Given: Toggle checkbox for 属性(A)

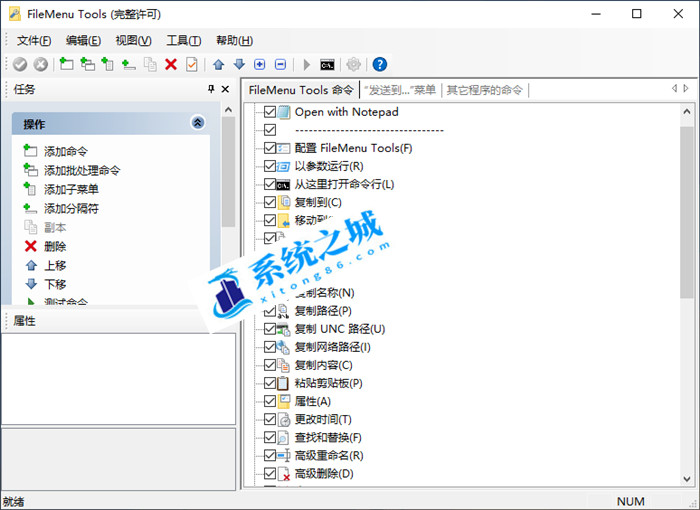Looking at the screenshot, I should [x=270, y=401].
